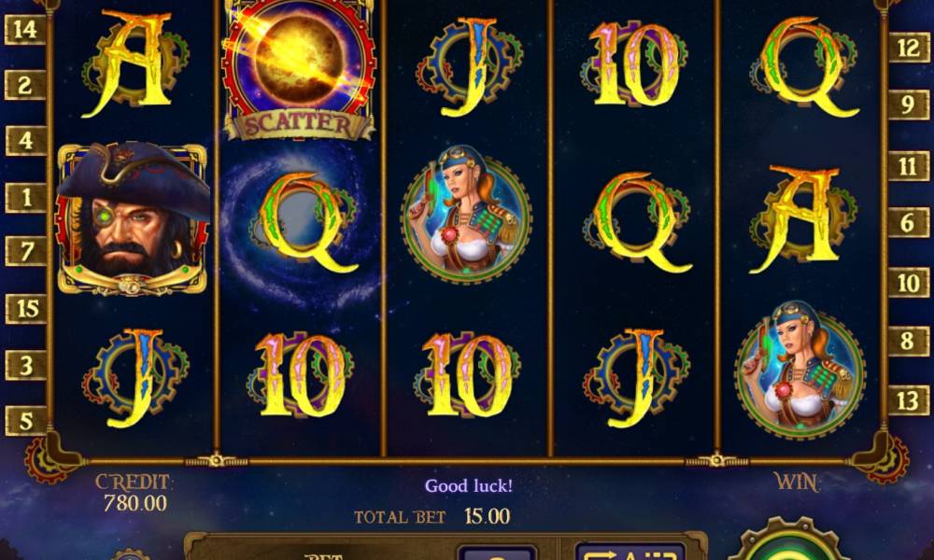Click the Scatter planet symbol
Viewport: 934px width, 560px height.
tap(299, 69)
